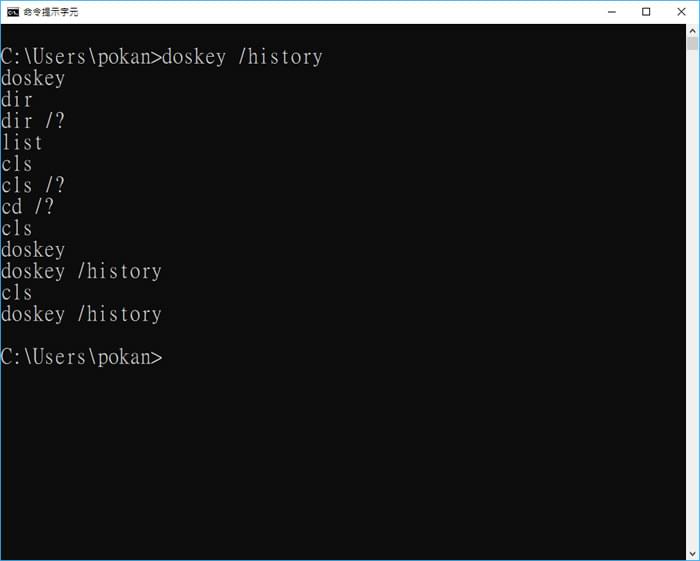Click the plain 'dir' history entry
This screenshot has width=700, height=561.
[x=17, y=100]
